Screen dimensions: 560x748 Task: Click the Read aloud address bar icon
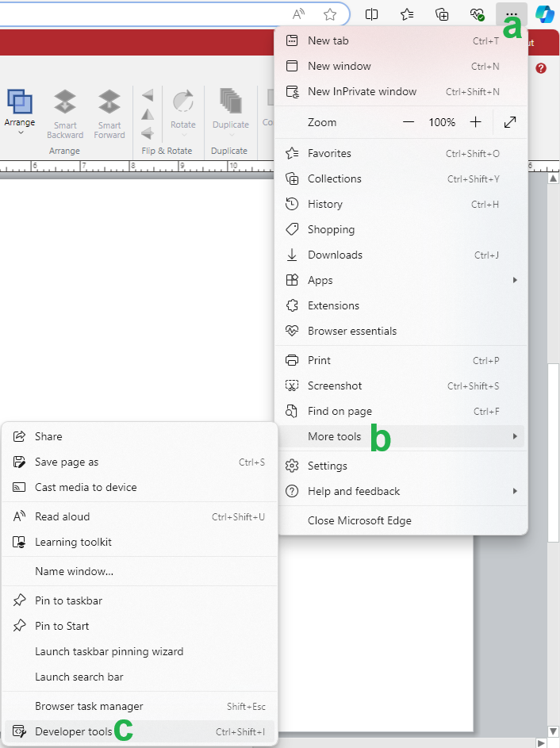(x=299, y=14)
